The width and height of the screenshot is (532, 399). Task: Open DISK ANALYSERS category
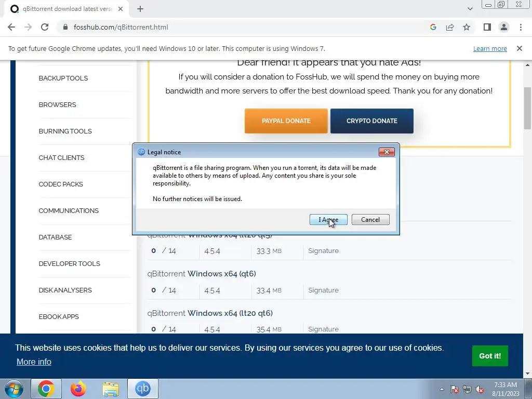pyautogui.click(x=65, y=290)
